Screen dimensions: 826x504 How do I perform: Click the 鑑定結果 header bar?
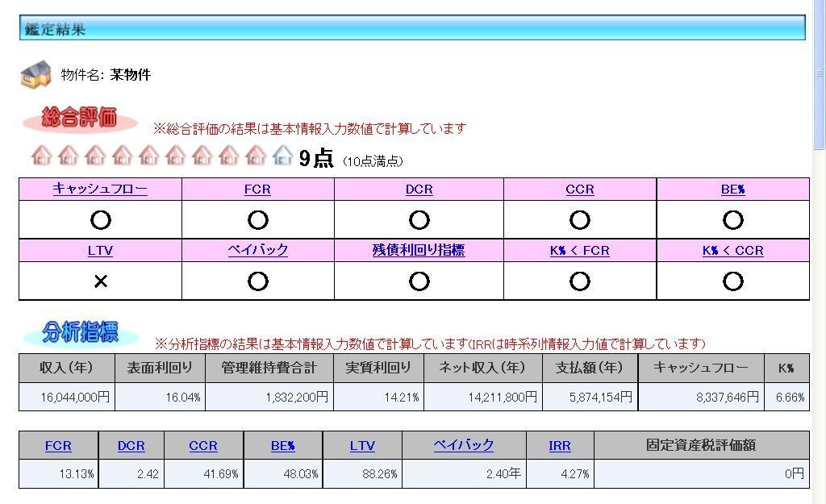click(x=411, y=29)
